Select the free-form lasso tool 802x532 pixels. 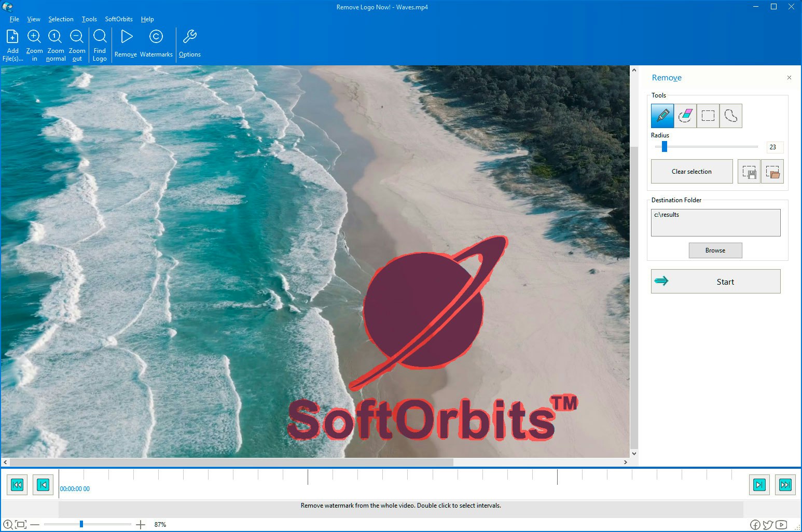[731, 116]
